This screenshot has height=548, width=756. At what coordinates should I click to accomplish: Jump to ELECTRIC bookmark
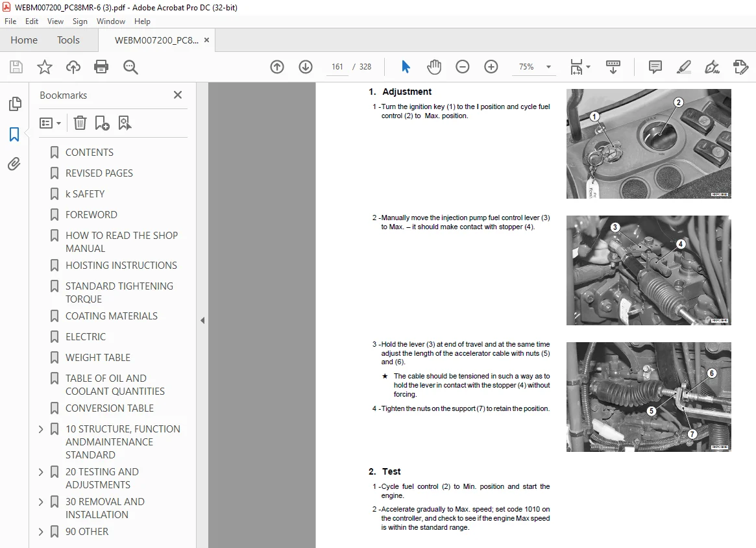[86, 337]
